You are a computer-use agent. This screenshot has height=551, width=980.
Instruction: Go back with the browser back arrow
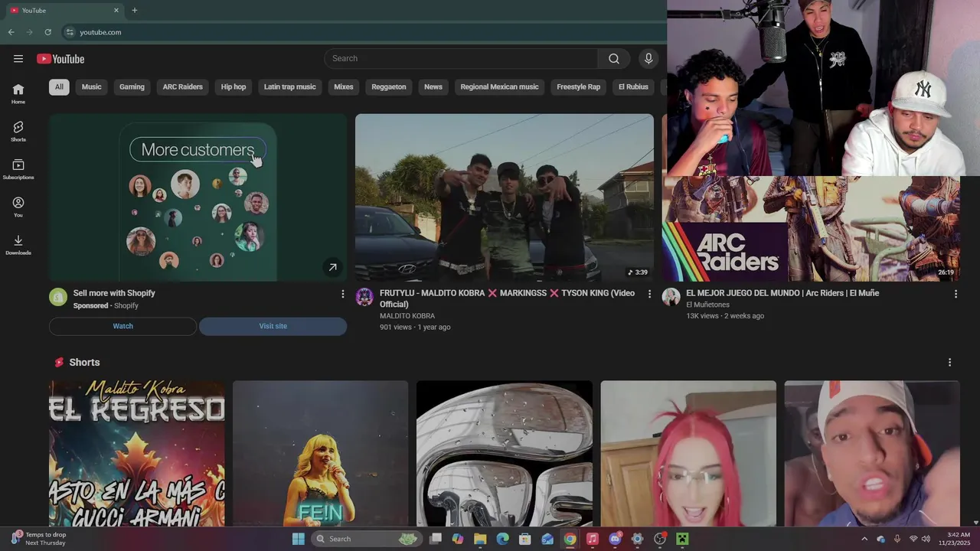pos(11,32)
